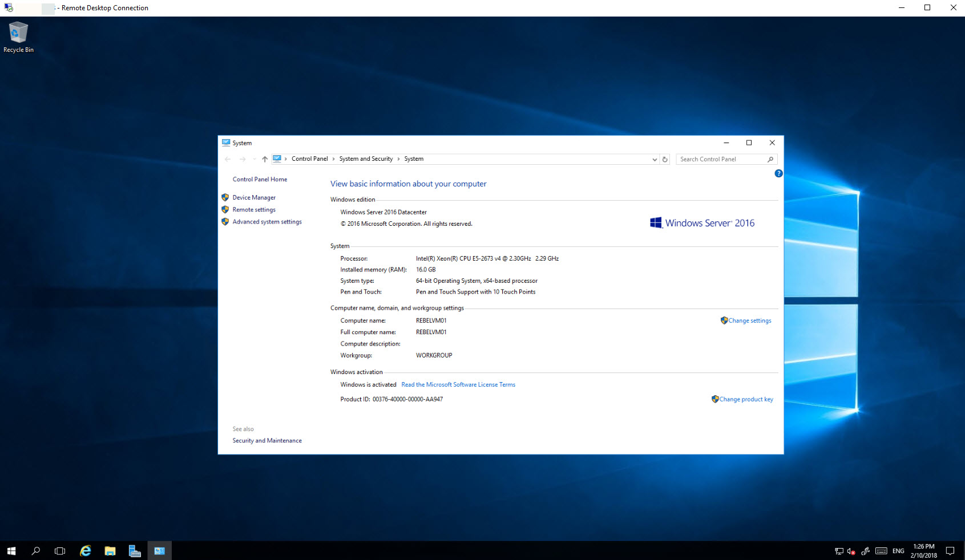Expand chevron before Control Panel breadcrumb

[x=286, y=159]
